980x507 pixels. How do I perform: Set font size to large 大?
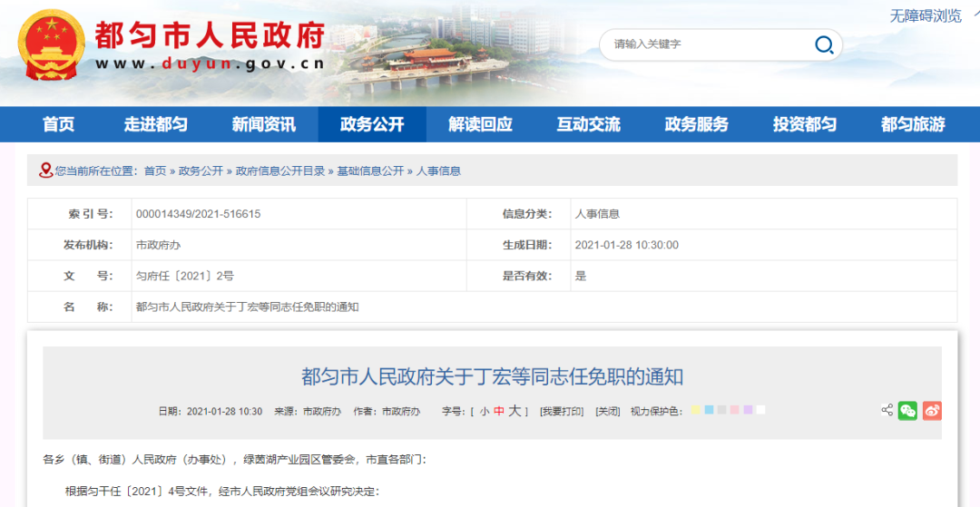coord(514,410)
